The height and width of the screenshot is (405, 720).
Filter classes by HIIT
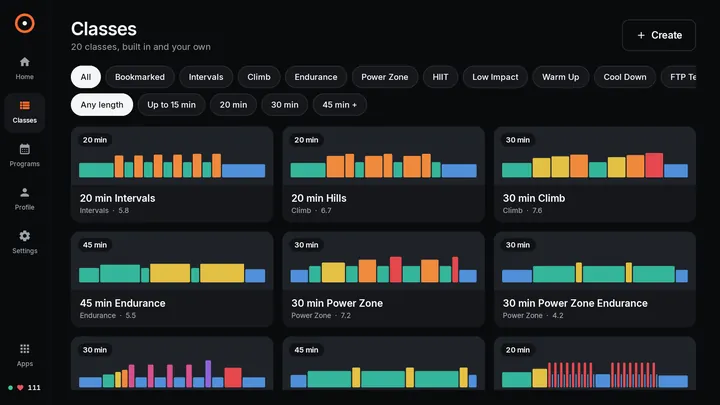440,77
